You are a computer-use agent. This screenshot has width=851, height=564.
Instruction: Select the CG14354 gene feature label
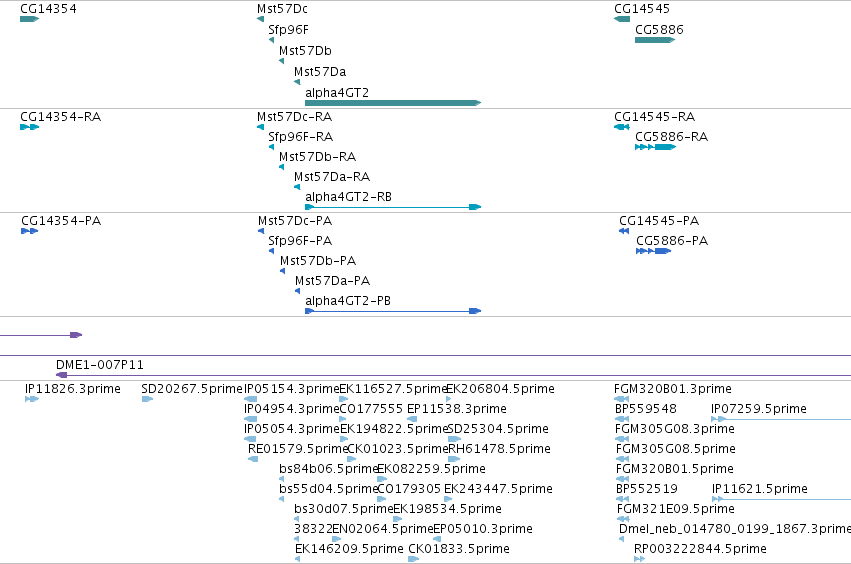pos(48,9)
